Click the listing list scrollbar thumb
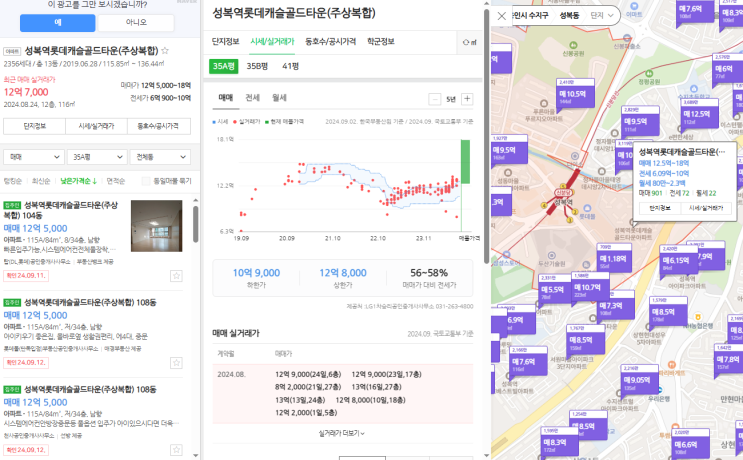 [196, 225]
